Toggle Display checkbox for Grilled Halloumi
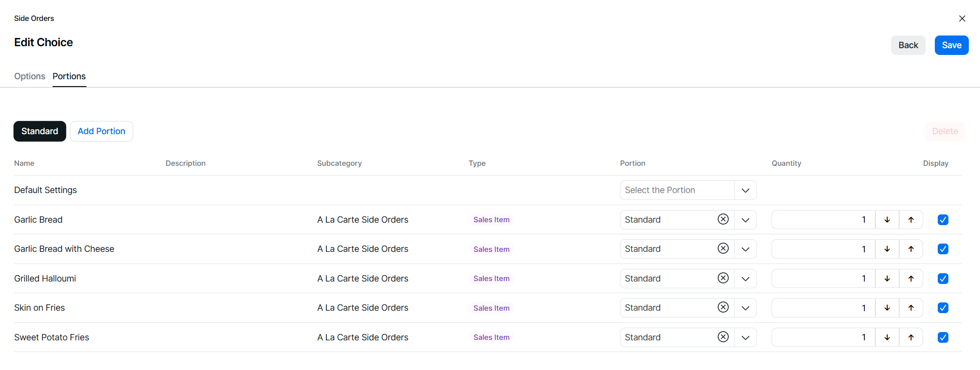 [x=943, y=279]
